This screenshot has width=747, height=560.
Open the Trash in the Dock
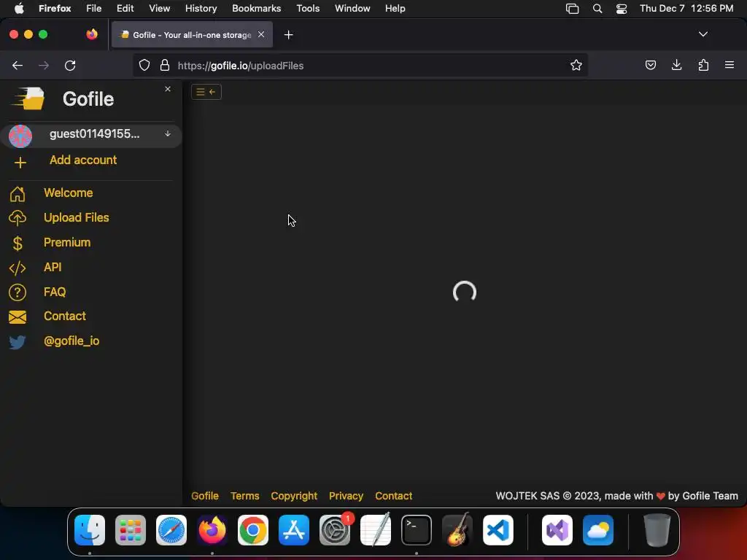pyautogui.click(x=657, y=530)
